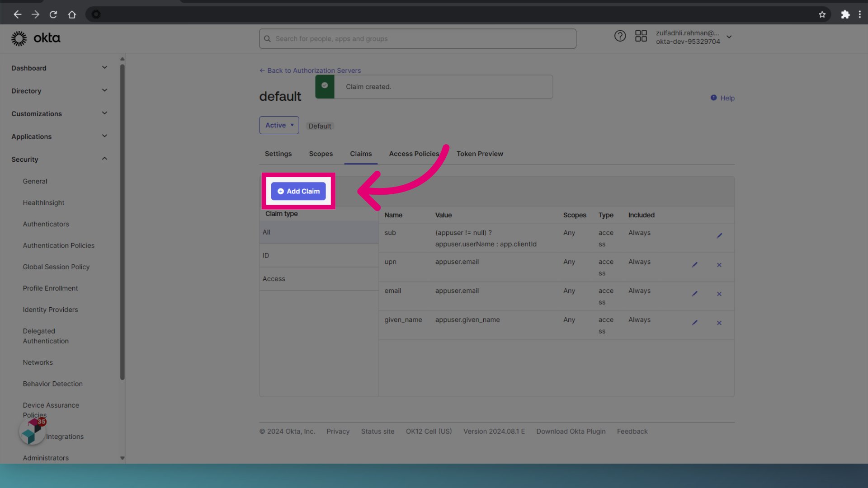Viewport: 868px width, 488px height.
Task: Reload the page with the refresh icon
Action: point(53,14)
